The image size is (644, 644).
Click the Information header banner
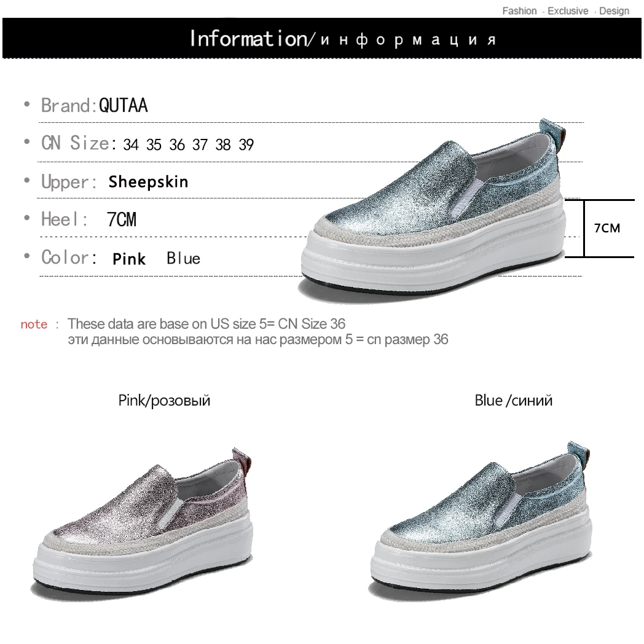point(321,38)
